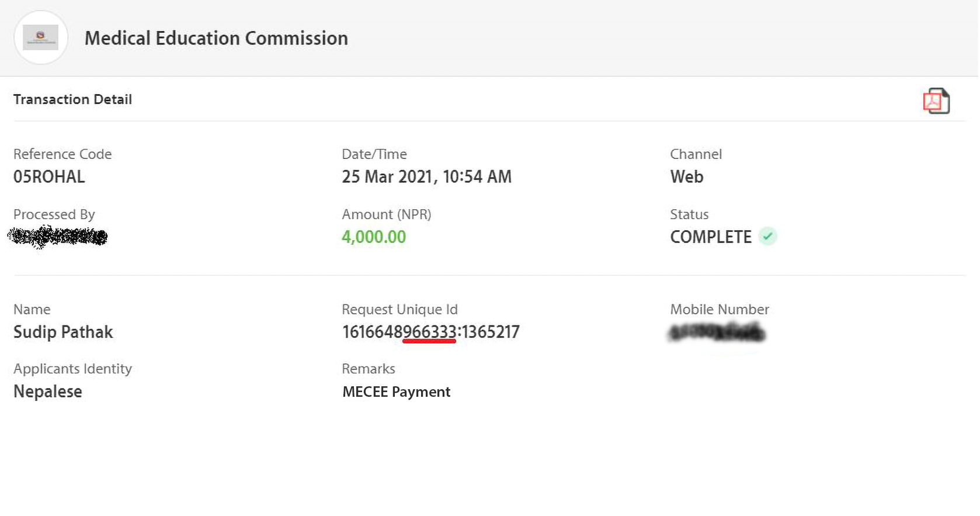980x516 pixels.
Task: Click the Medical Education Commission logo
Action: tap(40, 37)
